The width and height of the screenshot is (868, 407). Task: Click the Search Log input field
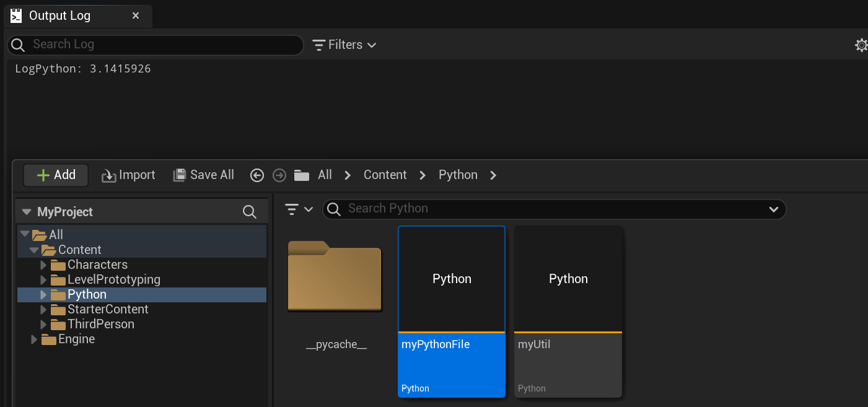(x=161, y=45)
